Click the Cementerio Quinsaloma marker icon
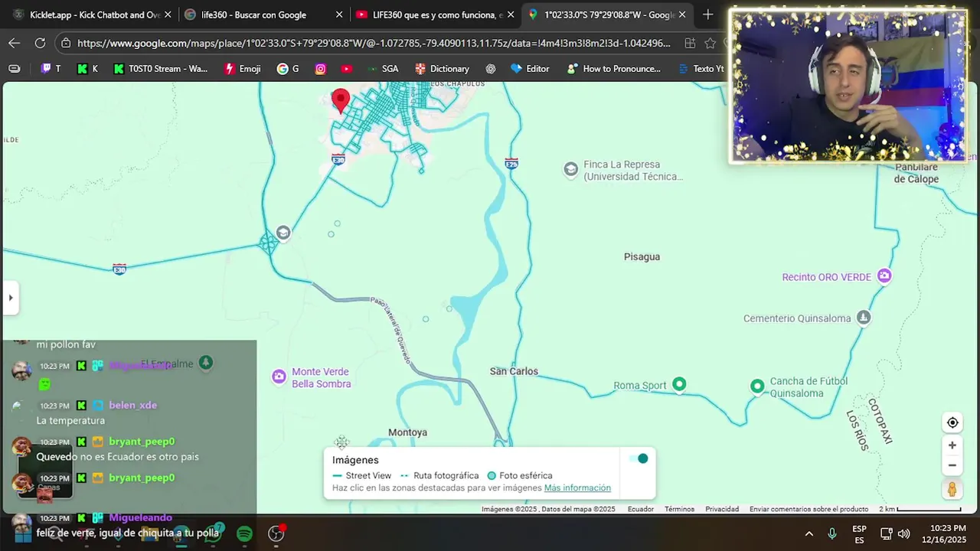The width and height of the screenshot is (980, 551). tap(864, 317)
